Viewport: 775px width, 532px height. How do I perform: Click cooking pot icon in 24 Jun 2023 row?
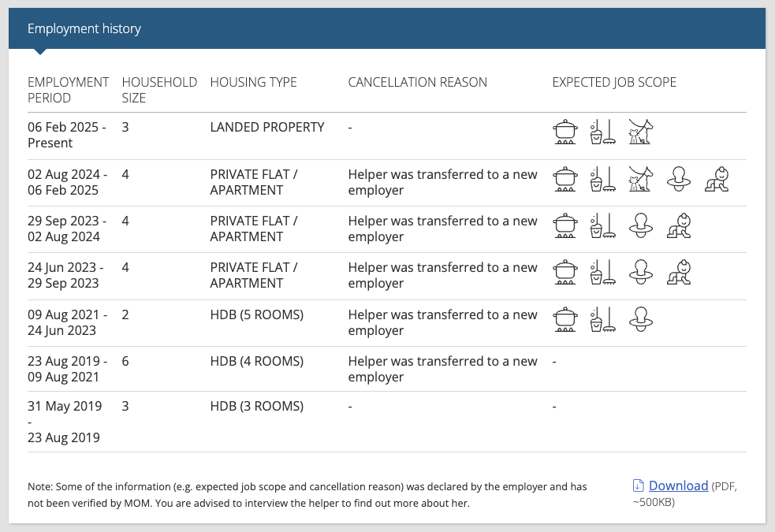click(565, 272)
